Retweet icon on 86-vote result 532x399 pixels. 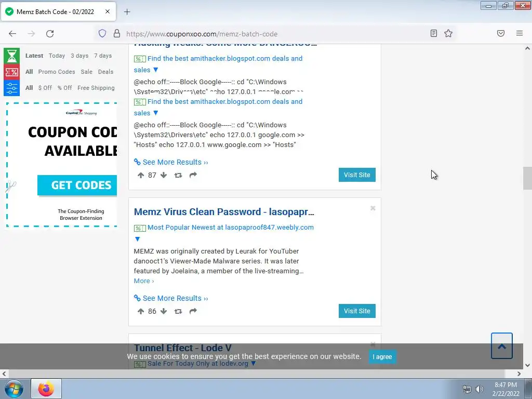[178, 311]
